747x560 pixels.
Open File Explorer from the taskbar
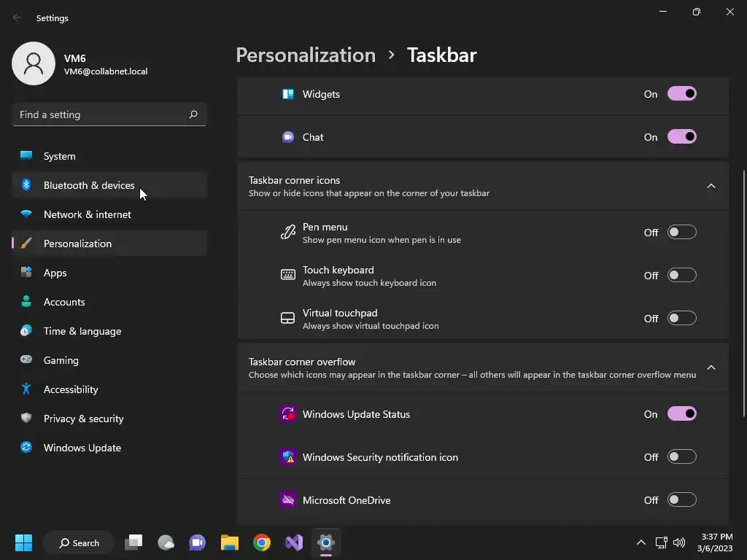pos(230,542)
